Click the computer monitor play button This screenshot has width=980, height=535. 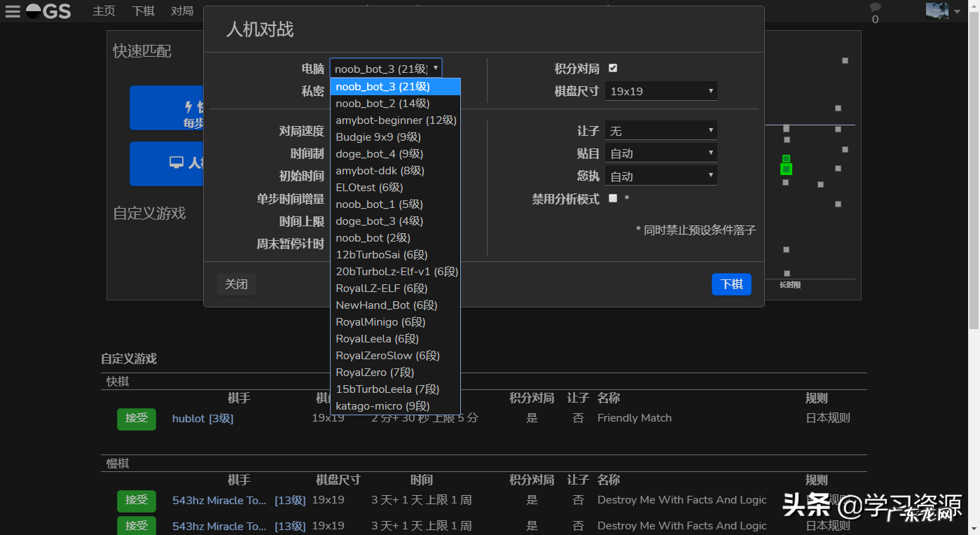point(167,163)
